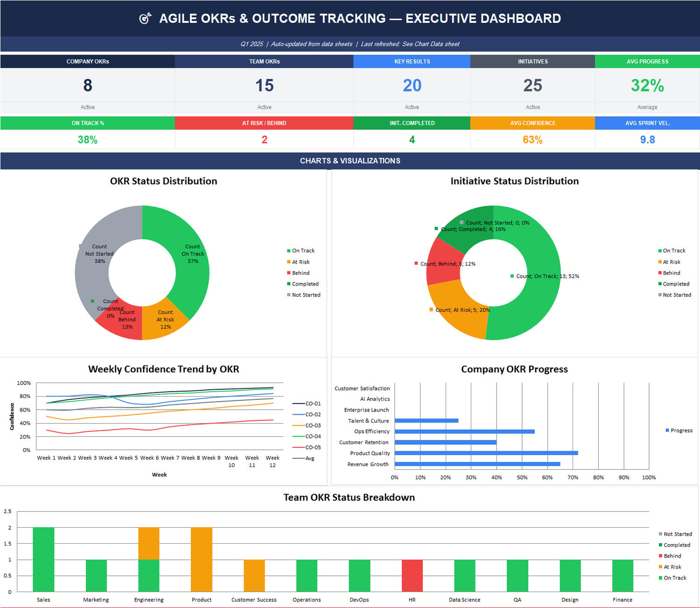Screen dimensions: 700x608
Task: Select the CHARTS & VISUALIZATIONS section header
Action: coord(350,161)
